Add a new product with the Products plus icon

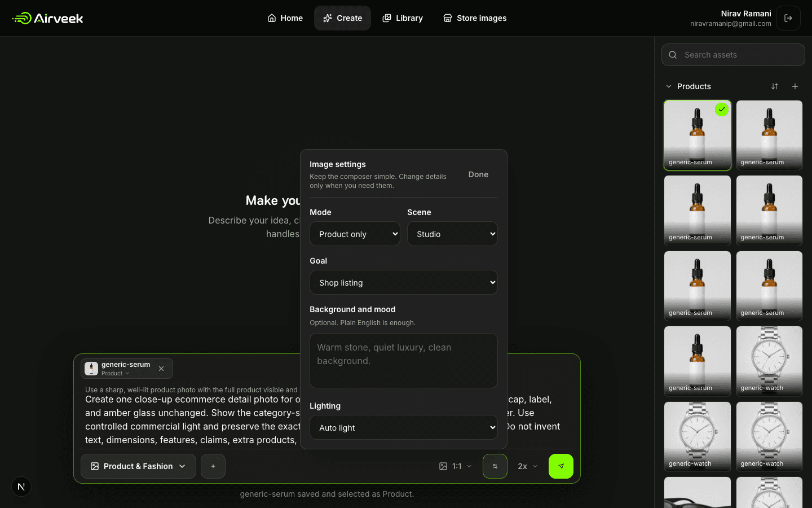pyautogui.click(x=795, y=86)
